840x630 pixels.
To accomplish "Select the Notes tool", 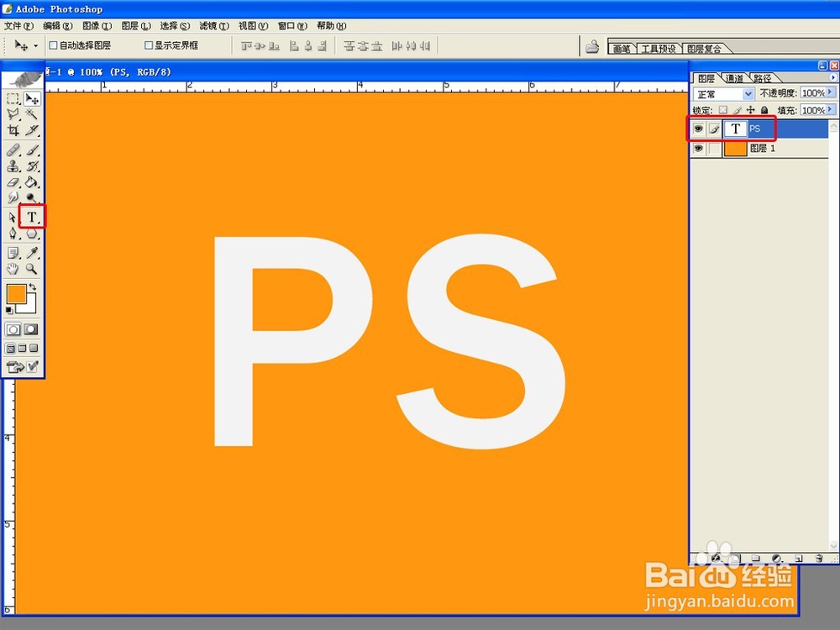I will [13, 253].
